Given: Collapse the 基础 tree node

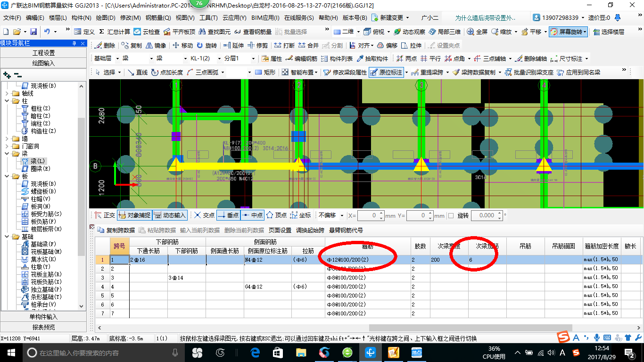Looking at the screenshot, I should [7, 237].
